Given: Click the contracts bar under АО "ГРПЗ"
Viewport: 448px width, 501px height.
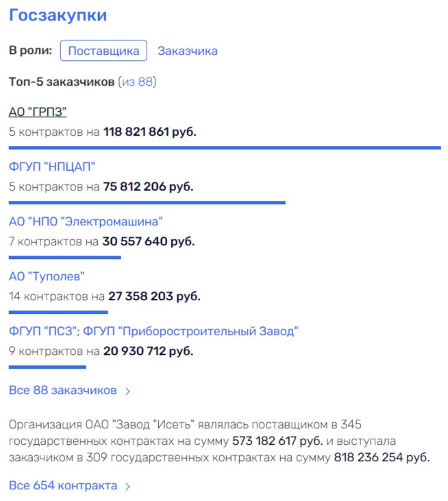Looking at the screenshot, I should [x=225, y=147].
